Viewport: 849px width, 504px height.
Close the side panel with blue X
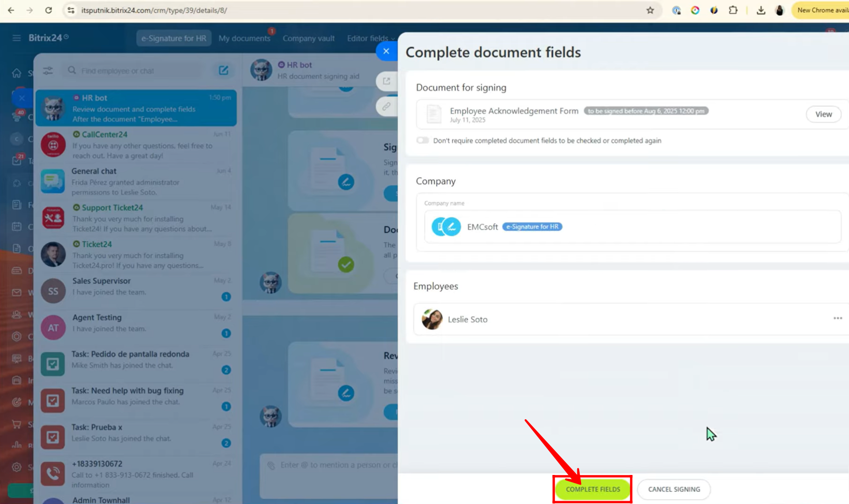coord(386,51)
